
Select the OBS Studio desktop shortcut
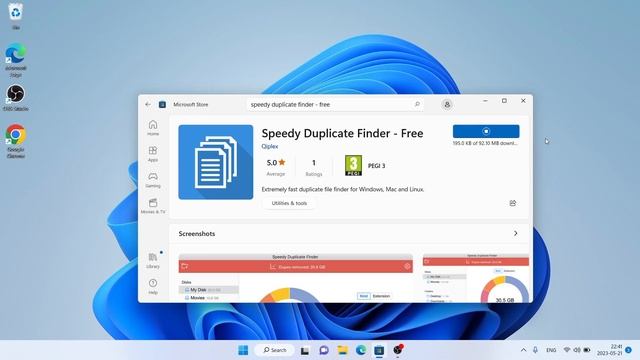[16, 98]
